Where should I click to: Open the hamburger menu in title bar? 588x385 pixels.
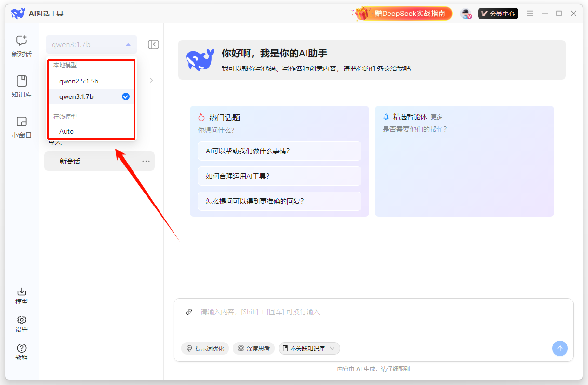tap(530, 13)
